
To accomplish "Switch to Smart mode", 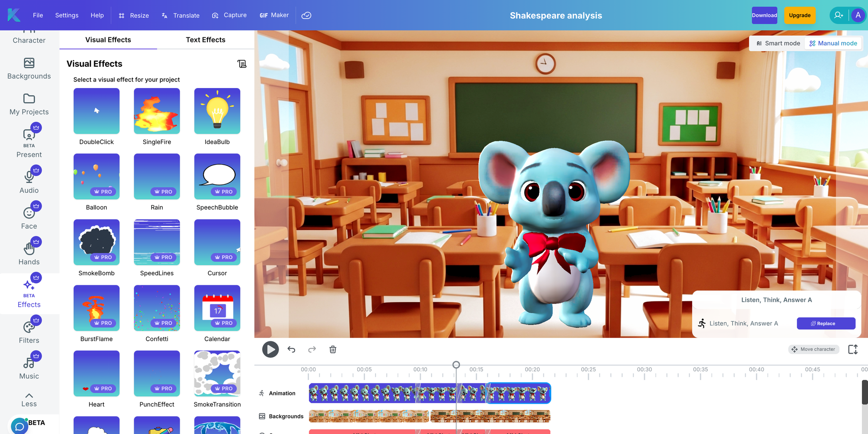I will pos(778,43).
